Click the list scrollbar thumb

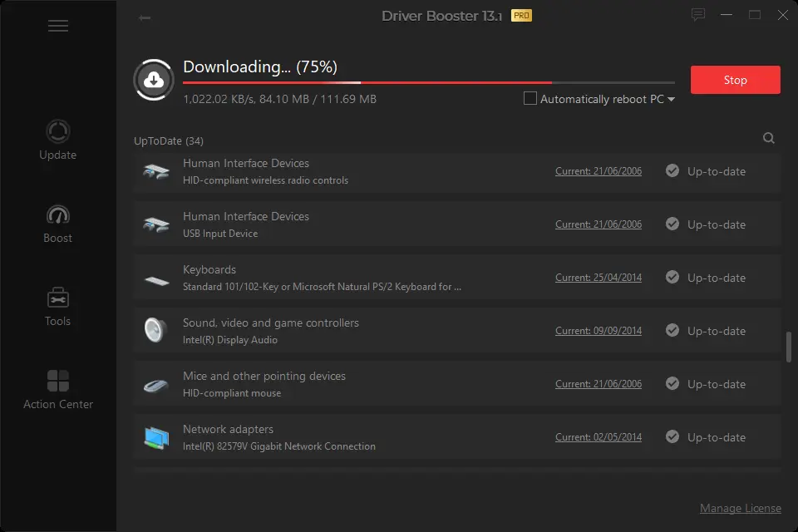click(x=788, y=347)
